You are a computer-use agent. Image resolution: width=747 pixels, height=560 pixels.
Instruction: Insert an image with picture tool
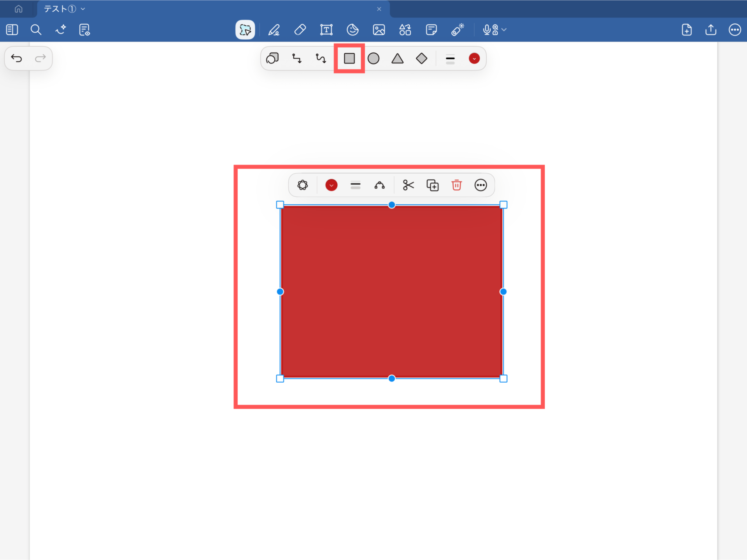tap(379, 30)
